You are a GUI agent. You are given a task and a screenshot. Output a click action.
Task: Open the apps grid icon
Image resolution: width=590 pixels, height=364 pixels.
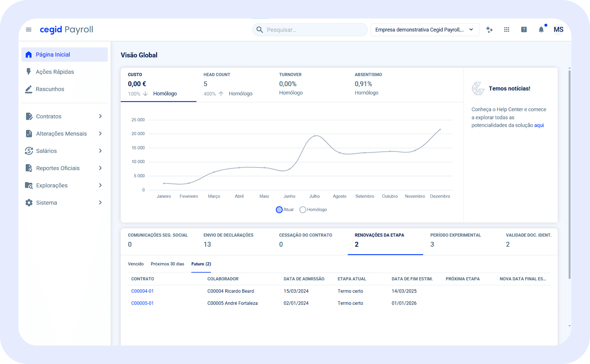point(506,29)
